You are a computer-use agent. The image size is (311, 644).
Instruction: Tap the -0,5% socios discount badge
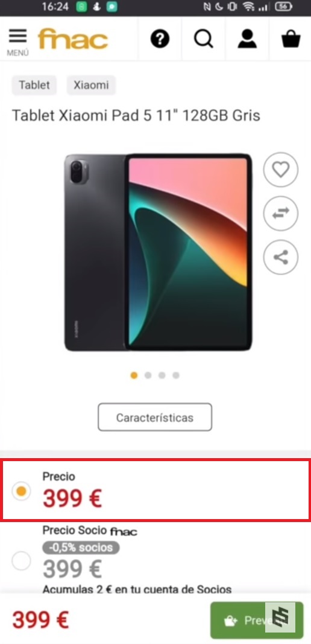pos(81,547)
